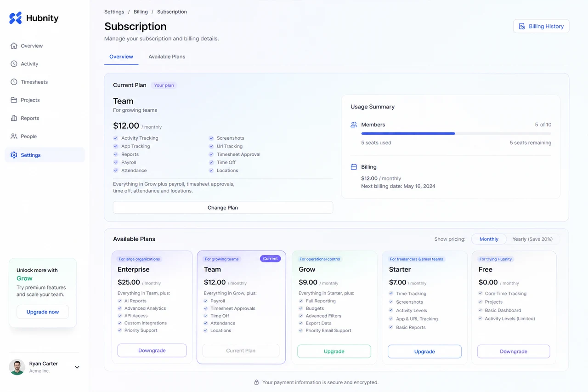Click the 'Next billing date: May 16, 2024' text

pyautogui.click(x=398, y=186)
